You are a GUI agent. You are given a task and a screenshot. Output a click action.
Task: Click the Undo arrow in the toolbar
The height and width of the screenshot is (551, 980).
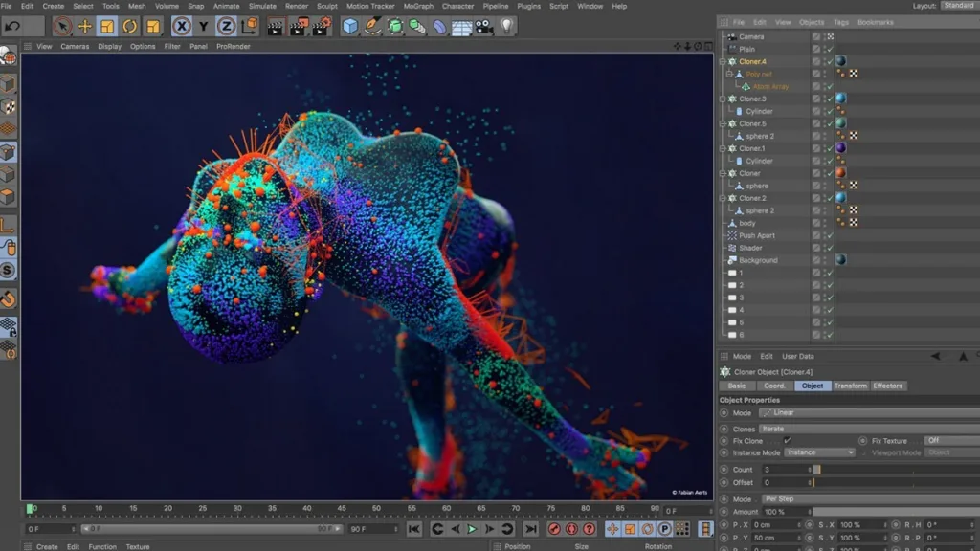[x=12, y=26]
